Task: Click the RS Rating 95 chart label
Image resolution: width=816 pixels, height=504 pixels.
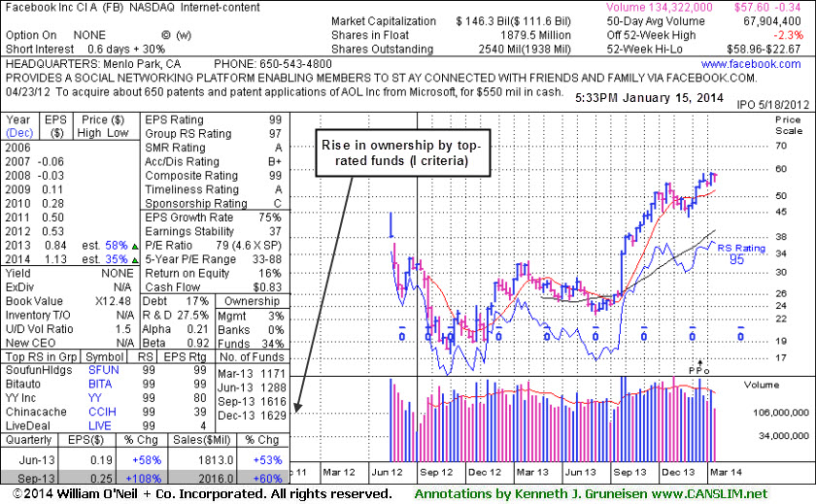Action: pyautogui.click(x=741, y=253)
